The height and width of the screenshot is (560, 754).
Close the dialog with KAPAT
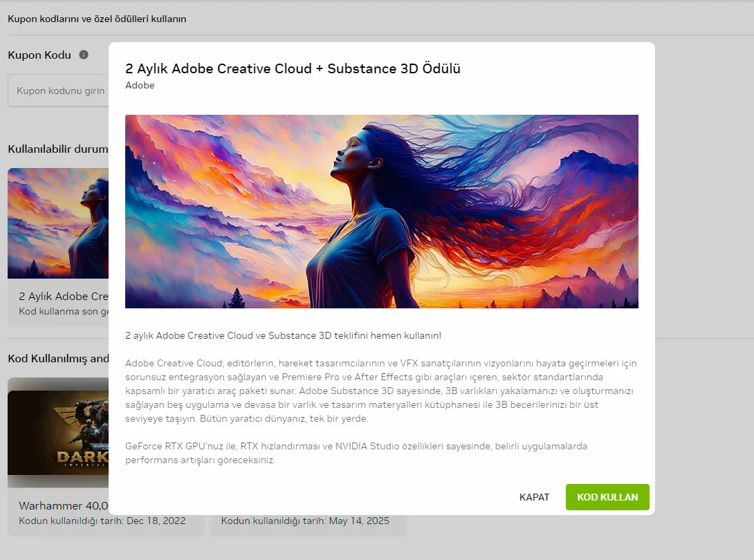534,497
